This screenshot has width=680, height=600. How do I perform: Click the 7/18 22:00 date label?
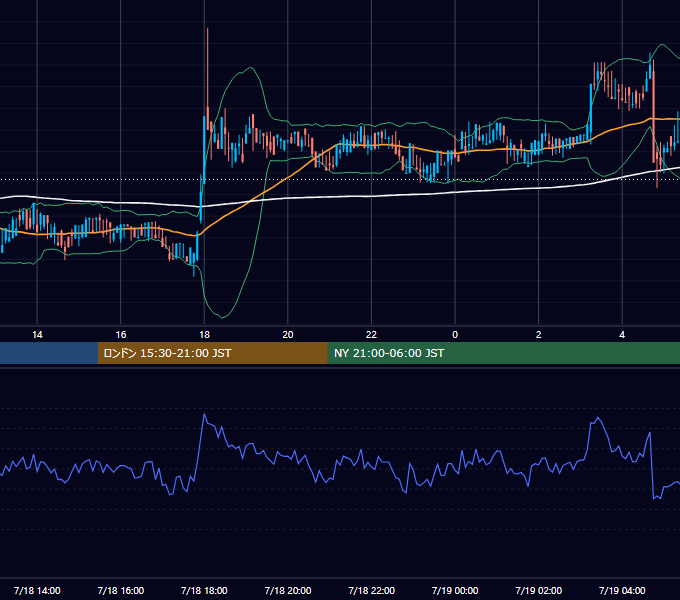coord(372,590)
